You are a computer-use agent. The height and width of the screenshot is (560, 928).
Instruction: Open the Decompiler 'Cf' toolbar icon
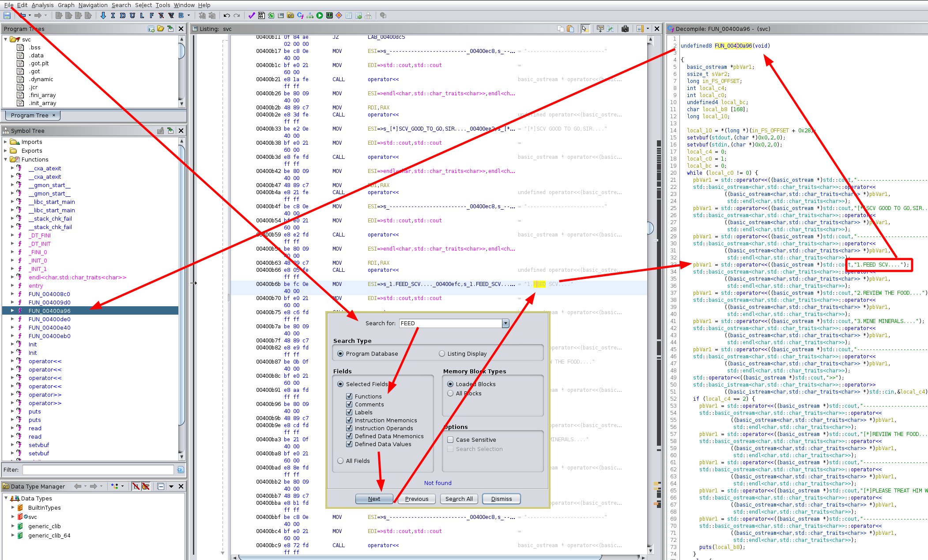(300, 15)
